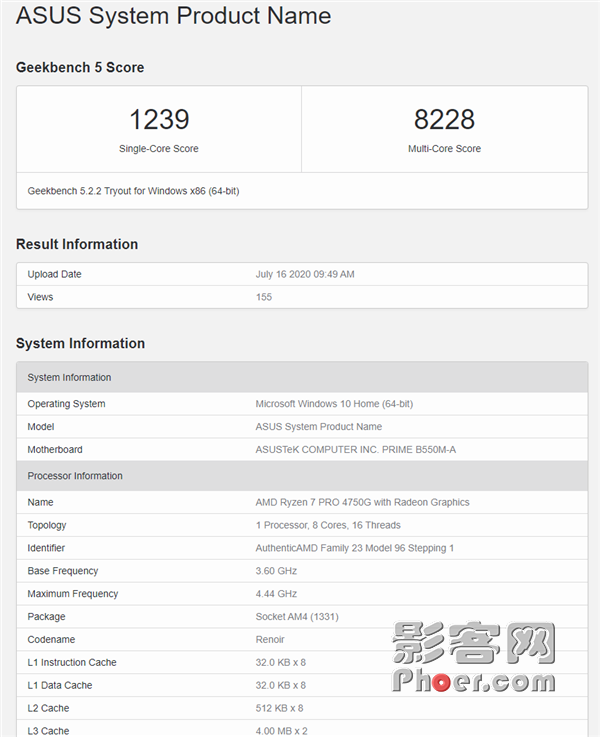This screenshot has width=600, height=737.
Task: Click the Geekbench 5.2.2 Tryout version line
Action: [x=133, y=191]
